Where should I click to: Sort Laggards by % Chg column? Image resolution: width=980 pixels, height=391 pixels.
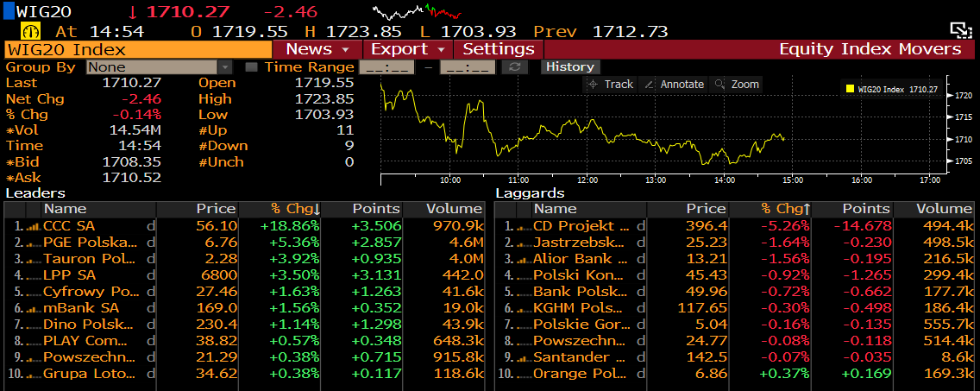(770, 209)
